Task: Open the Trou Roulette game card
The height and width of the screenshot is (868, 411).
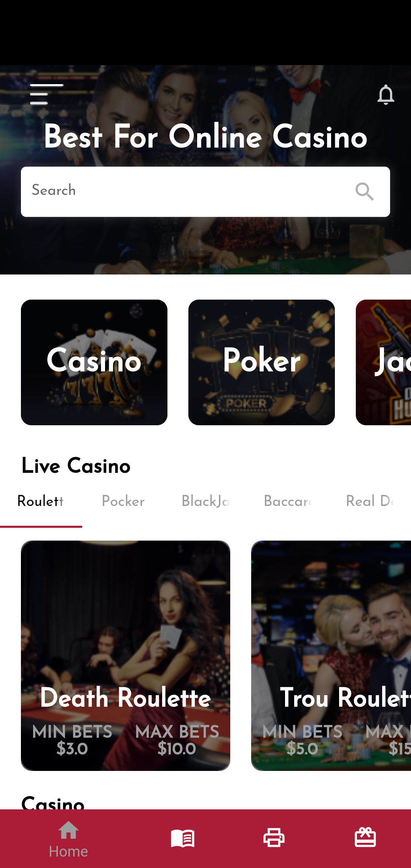Action: (331, 656)
